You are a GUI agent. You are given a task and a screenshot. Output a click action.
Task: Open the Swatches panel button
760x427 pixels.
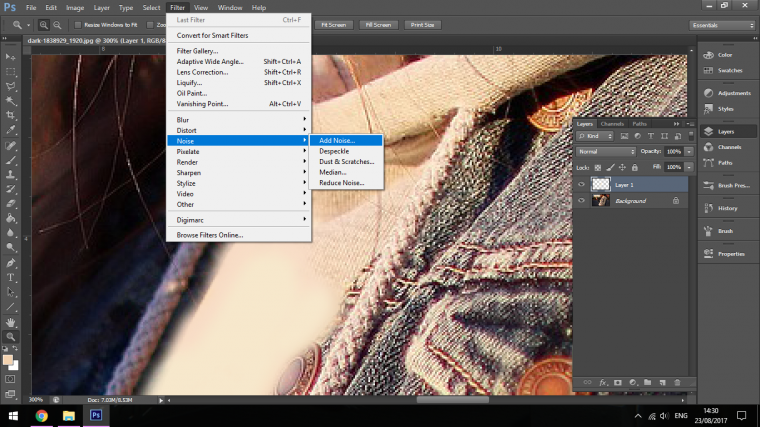(x=727, y=70)
